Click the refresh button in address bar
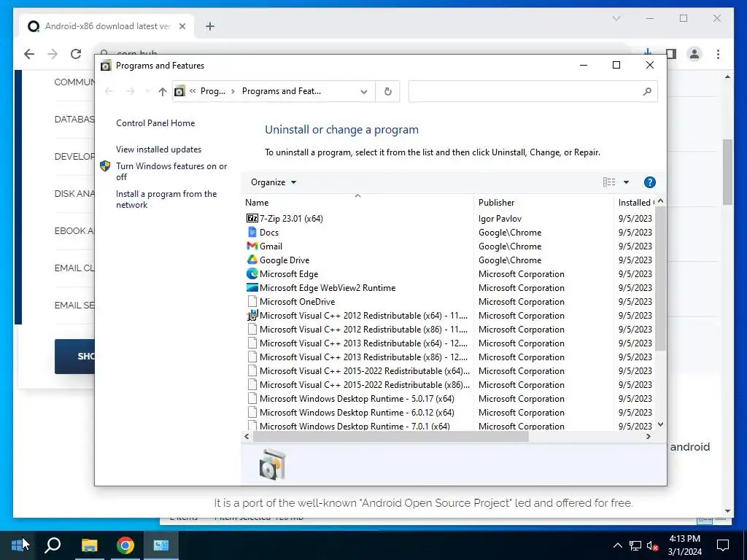 coord(388,91)
